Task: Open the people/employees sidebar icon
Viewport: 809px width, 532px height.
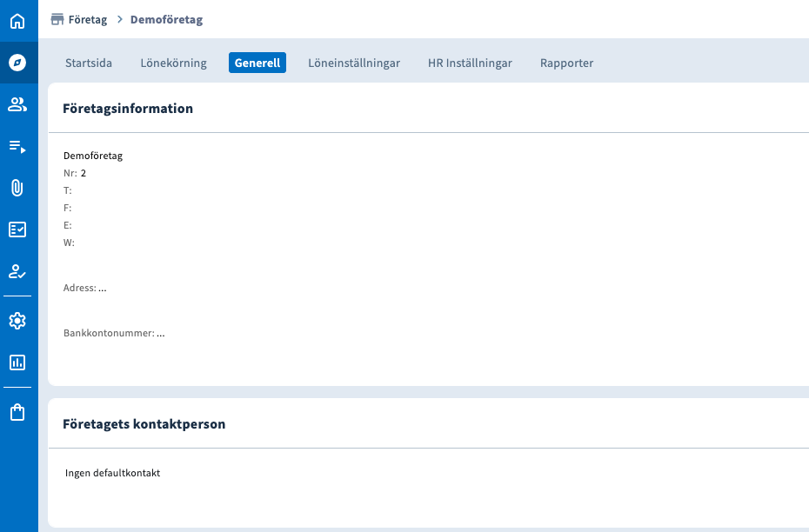Action: point(17,104)
